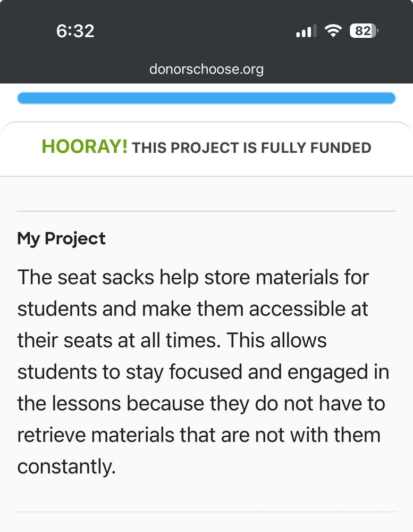The height and width of the screenshot is (532, 413).
Task: Tap the 6:32 clock in status bar
Action: click(x=75, y=31)
